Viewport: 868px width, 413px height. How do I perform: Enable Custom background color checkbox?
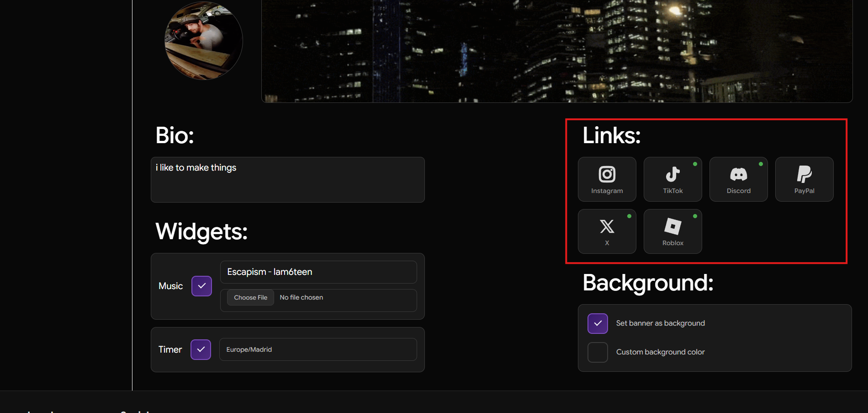(598, 352)
